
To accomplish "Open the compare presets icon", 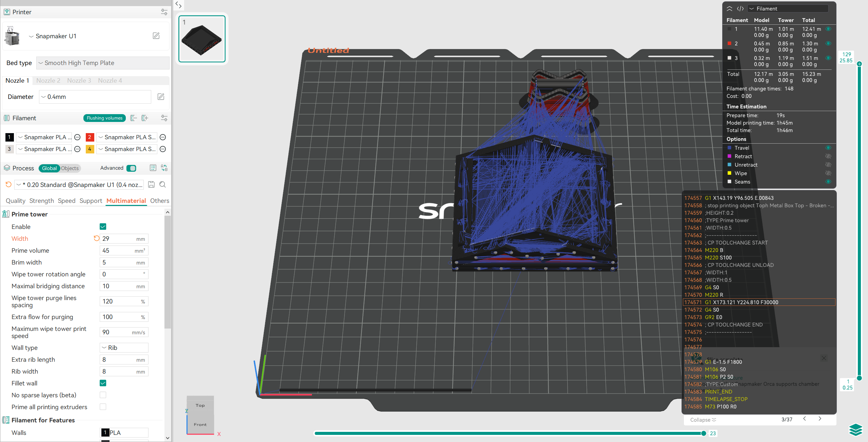I will [x=164, y=168].
